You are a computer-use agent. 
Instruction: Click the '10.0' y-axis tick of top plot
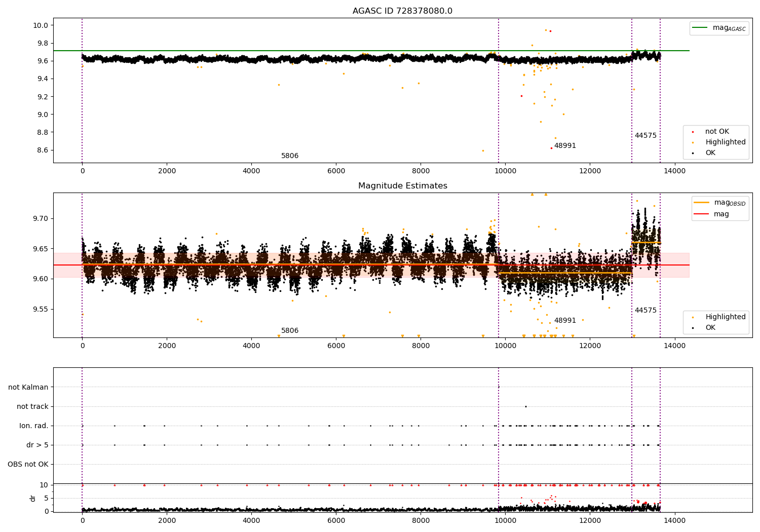click(x=41, y=25)
